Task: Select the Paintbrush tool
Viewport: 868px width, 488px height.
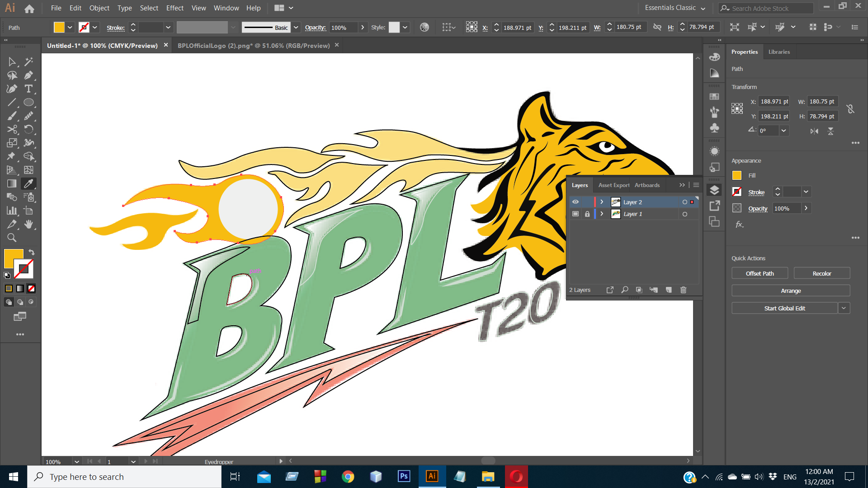Action: (x=12, y=116)
